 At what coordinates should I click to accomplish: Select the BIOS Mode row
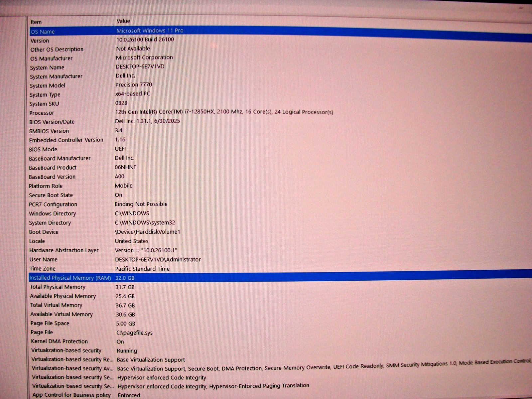43,149
